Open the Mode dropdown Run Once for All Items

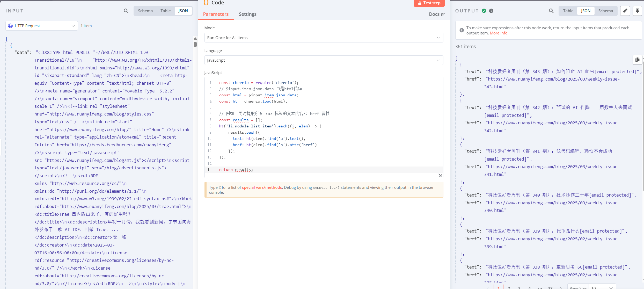click(324, 38)
